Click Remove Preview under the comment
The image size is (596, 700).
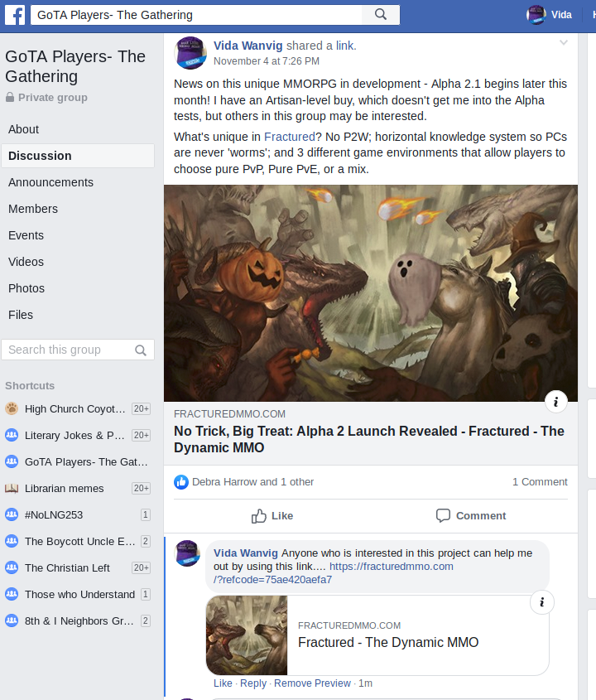(312, 683)
